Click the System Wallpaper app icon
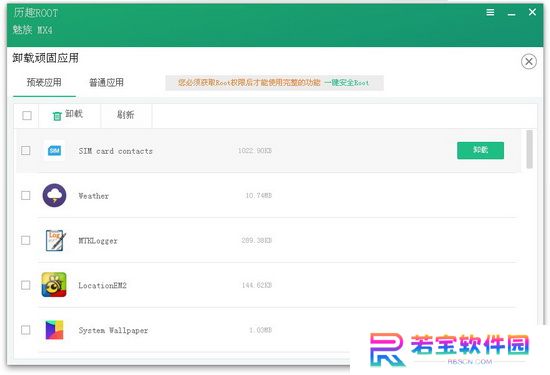 (x=54, y=330)
